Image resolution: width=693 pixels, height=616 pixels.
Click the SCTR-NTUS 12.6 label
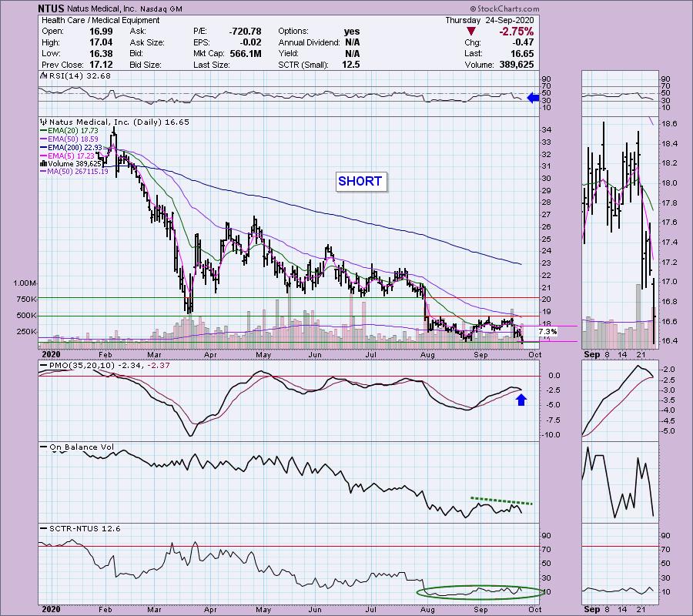point(85,528)
